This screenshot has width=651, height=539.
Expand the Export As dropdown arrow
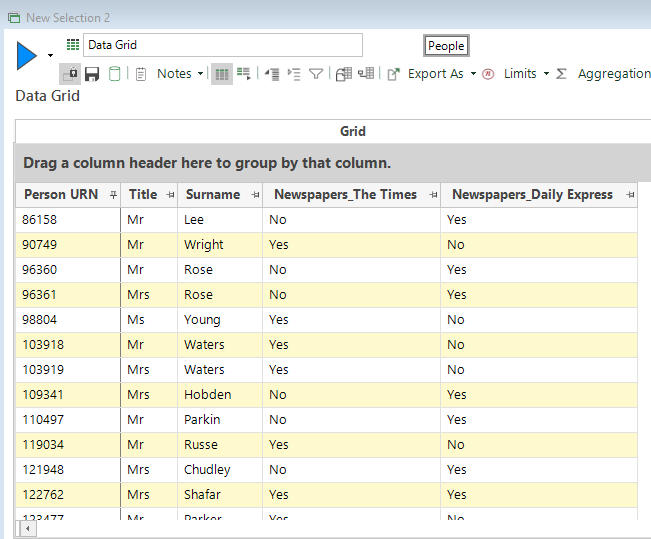pos(473,74)
